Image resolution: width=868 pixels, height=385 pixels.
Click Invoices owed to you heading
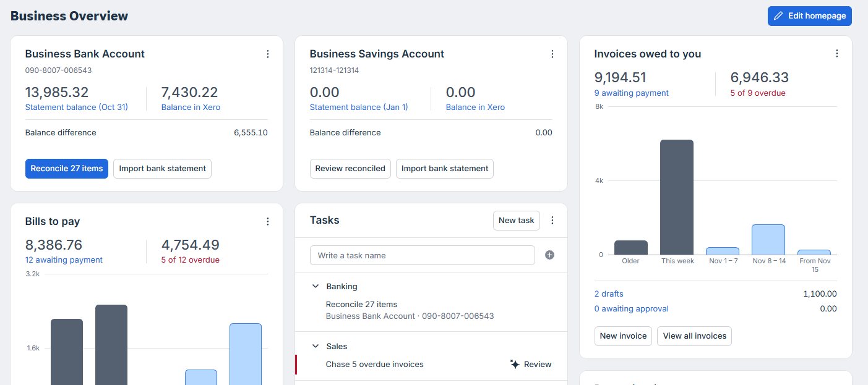(x=648, y=54)
